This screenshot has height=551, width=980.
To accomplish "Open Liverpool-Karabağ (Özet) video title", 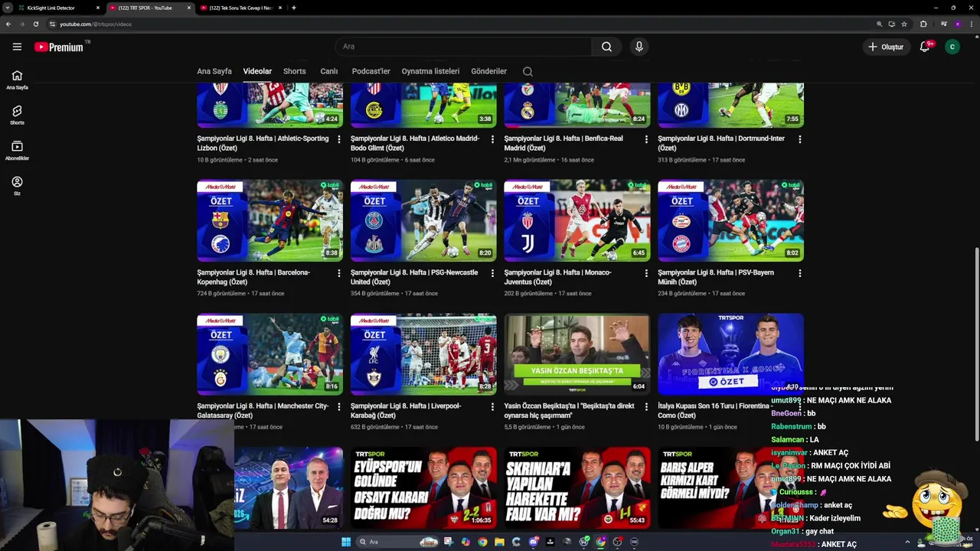I will point(406,411).
